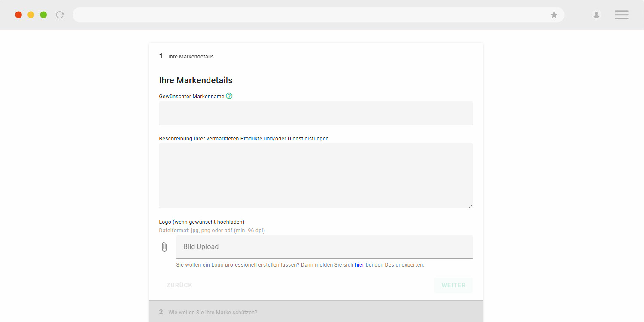Click the 'Dateiformat: jpg, png oder pdf' hint
The image size is (644, 322).
tap(212, 231)
